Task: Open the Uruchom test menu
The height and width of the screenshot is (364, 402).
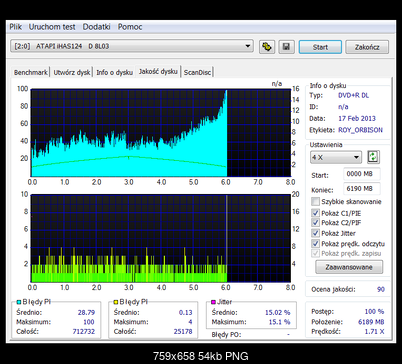Action: [x=52, y=27]
